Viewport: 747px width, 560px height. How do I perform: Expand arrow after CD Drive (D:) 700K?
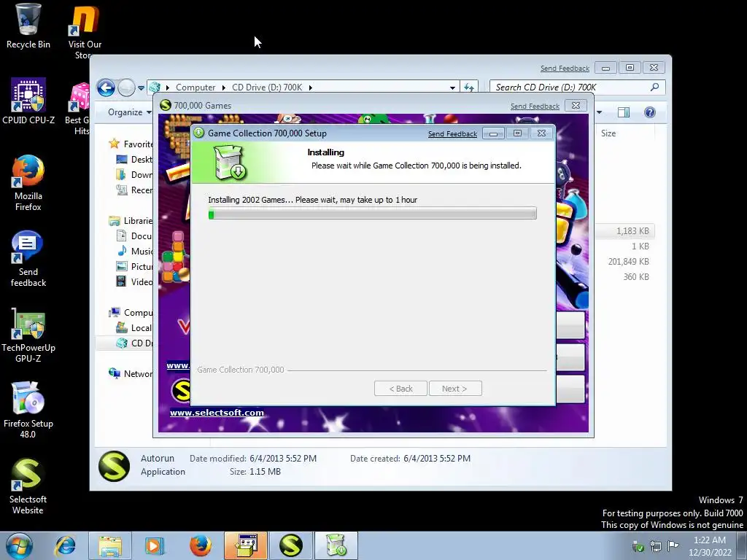coord(311,87)
